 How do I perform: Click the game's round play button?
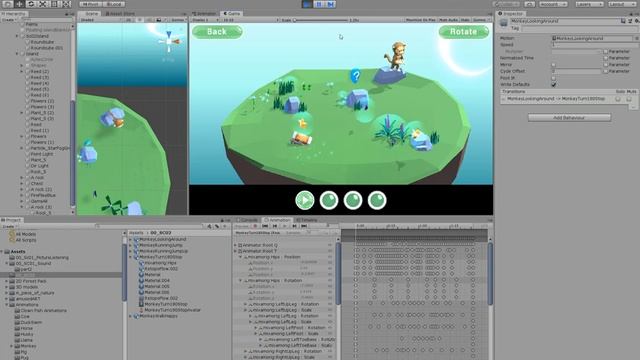[x=305, y=200]
